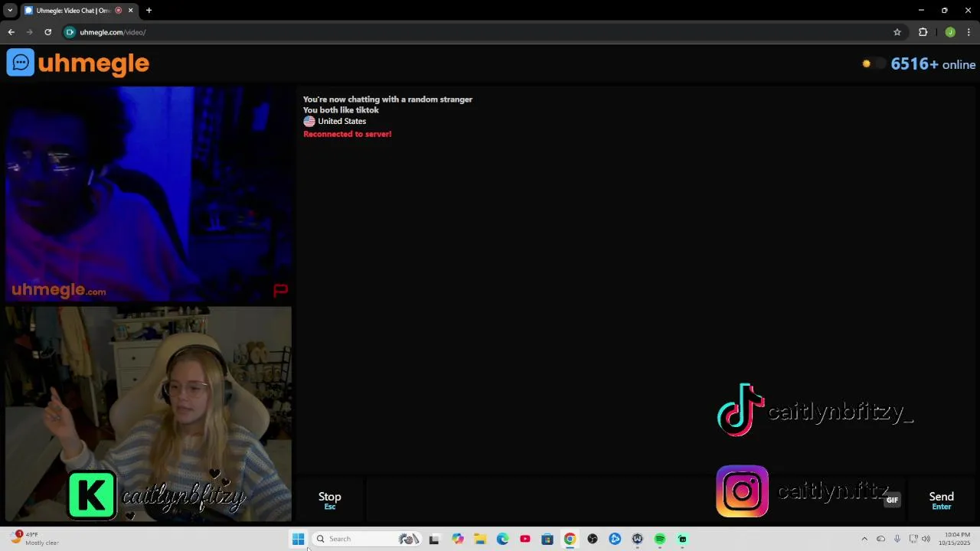Click the camera permission icon in the address bar
980x551 pixels.
[x=70, y=32]
